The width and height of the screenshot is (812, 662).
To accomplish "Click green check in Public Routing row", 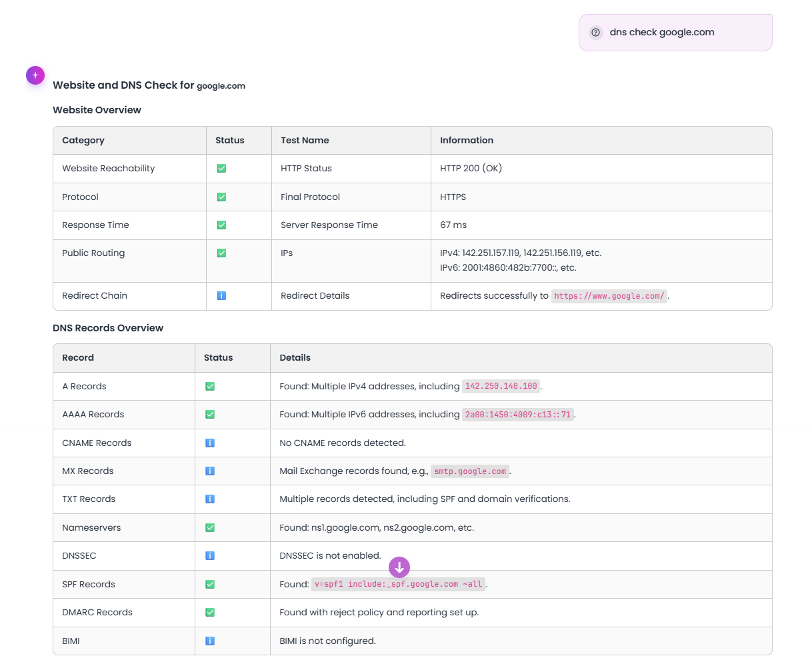I will pyautogui.click(x=221, y=253).
